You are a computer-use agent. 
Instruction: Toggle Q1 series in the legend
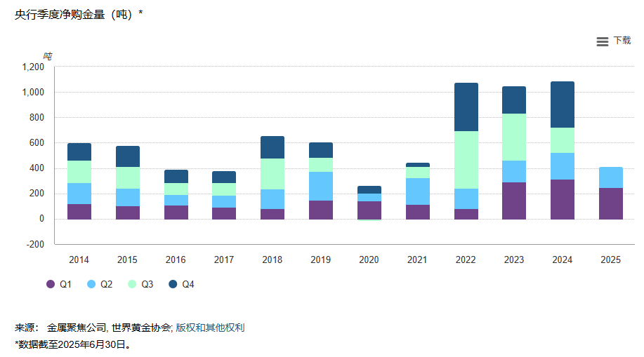pos(66,284)
